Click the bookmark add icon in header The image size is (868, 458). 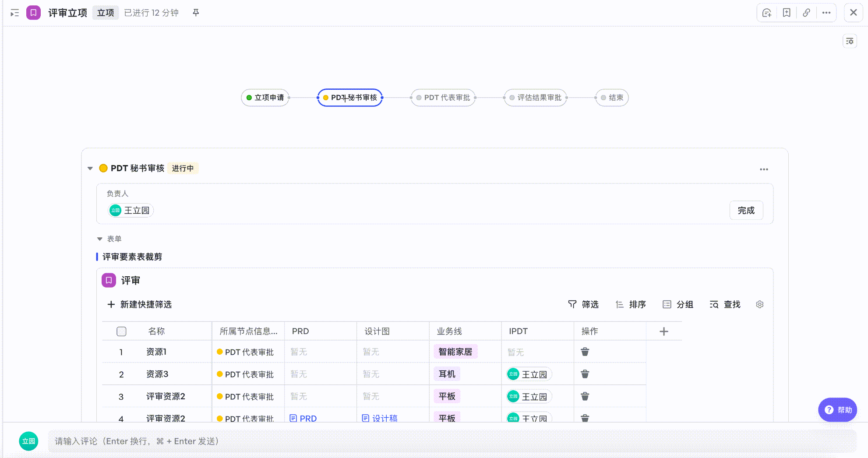point(787,13)
